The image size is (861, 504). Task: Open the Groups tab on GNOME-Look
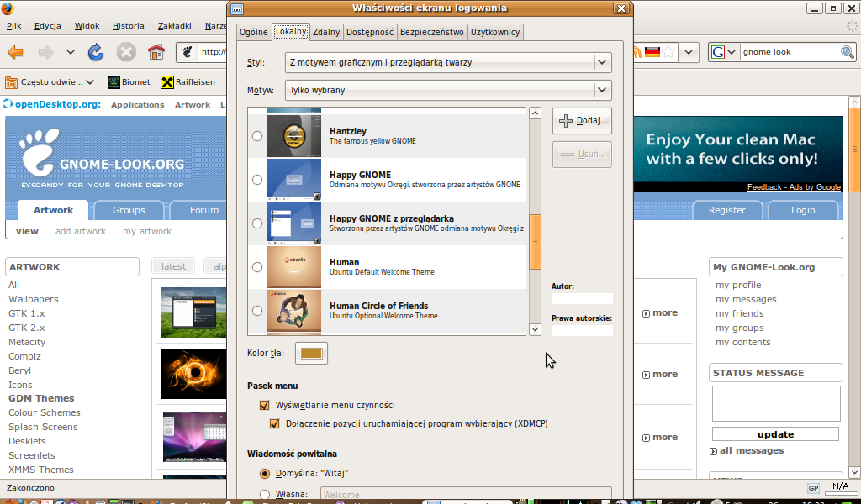129,210
